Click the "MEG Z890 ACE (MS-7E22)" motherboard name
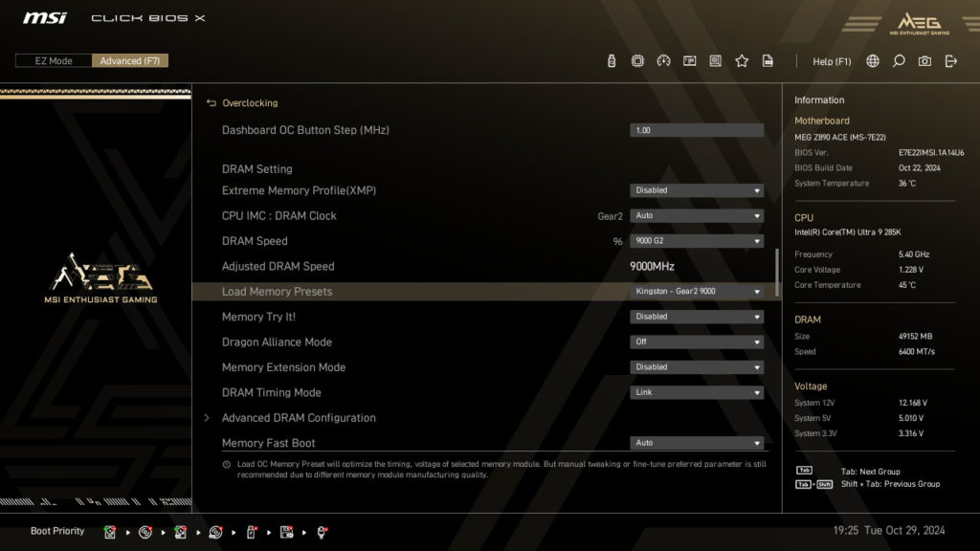Viewport: 980px width, 551px height. coord(840,138)
